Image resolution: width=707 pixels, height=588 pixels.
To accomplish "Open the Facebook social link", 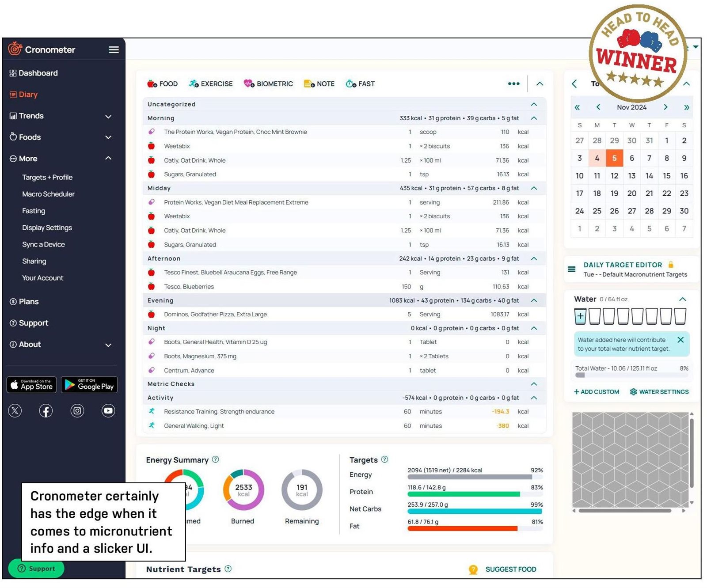I will coord(46,411).
